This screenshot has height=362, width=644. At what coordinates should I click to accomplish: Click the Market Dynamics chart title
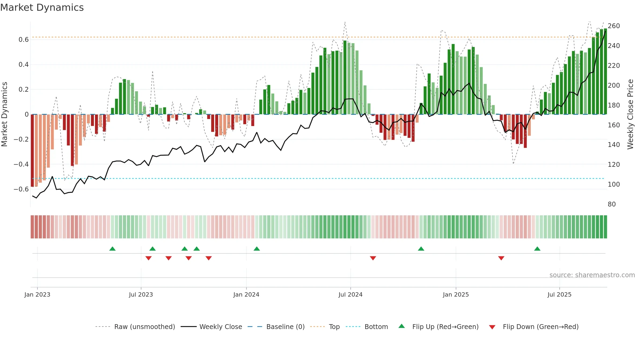click(42, 8)
